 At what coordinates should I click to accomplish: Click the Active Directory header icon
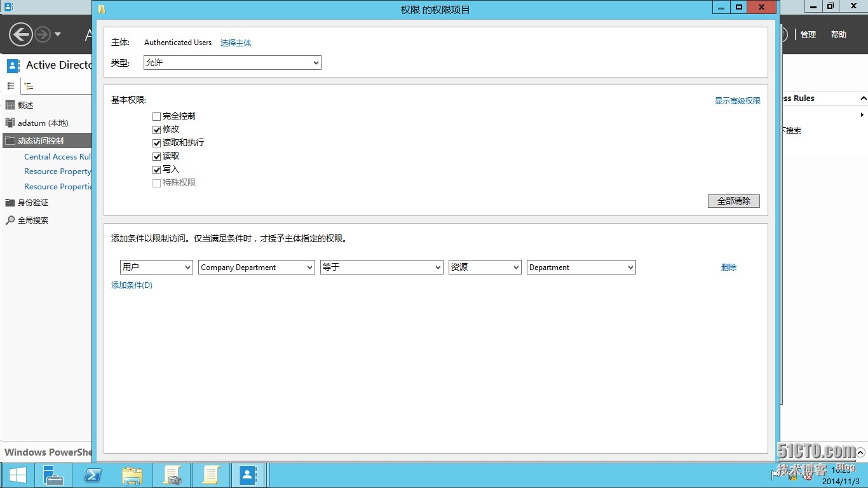click(13, 65)
